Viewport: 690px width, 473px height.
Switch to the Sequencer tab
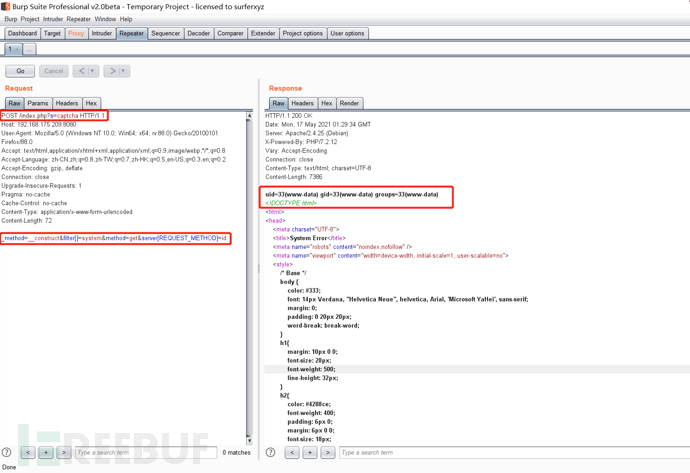point(165,33)
